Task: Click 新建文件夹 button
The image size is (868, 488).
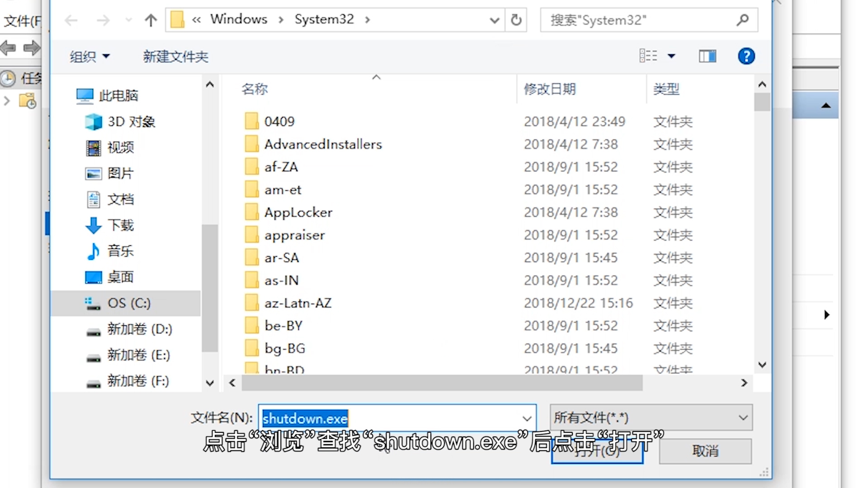Action: (x=175, y=56)
